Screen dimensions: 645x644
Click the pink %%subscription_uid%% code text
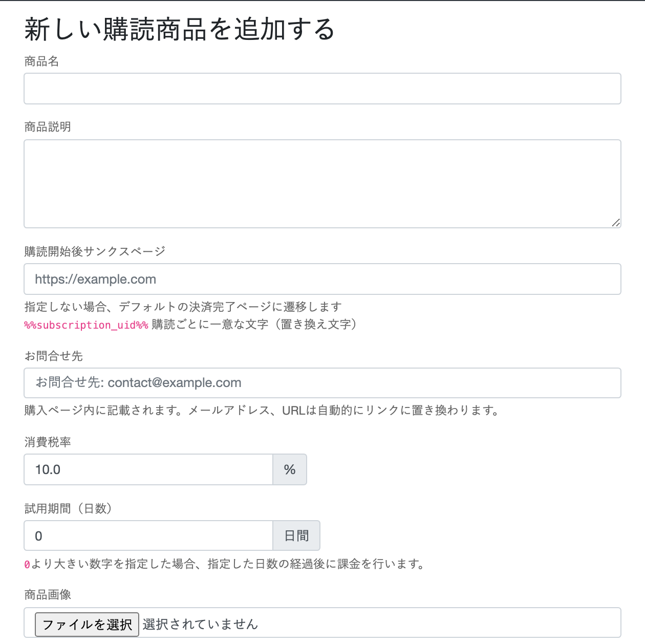tap(86, 325)
